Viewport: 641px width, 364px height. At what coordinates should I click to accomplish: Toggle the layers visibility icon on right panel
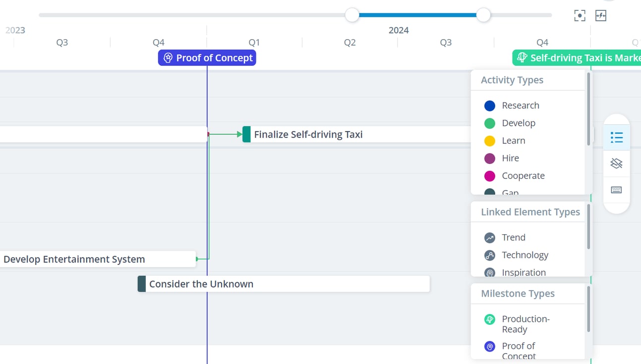tap(616, 163)
